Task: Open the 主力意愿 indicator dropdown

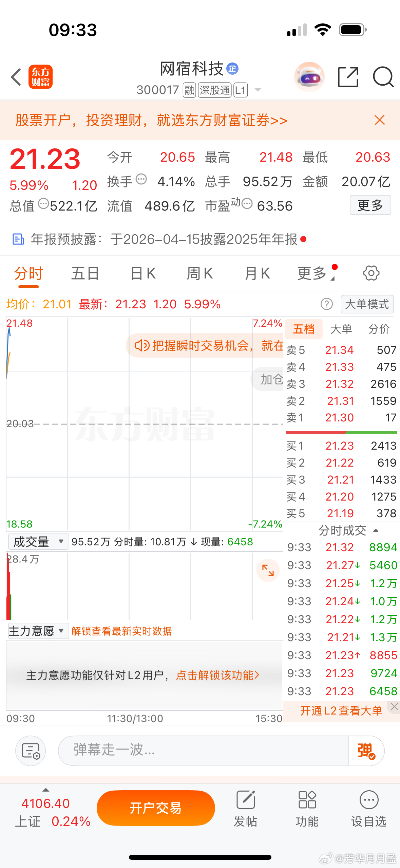Action: coord(38,631)
